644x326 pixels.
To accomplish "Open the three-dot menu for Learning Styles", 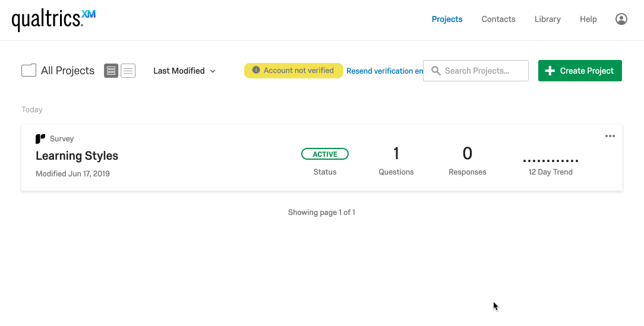I will [x=610, y=136].
